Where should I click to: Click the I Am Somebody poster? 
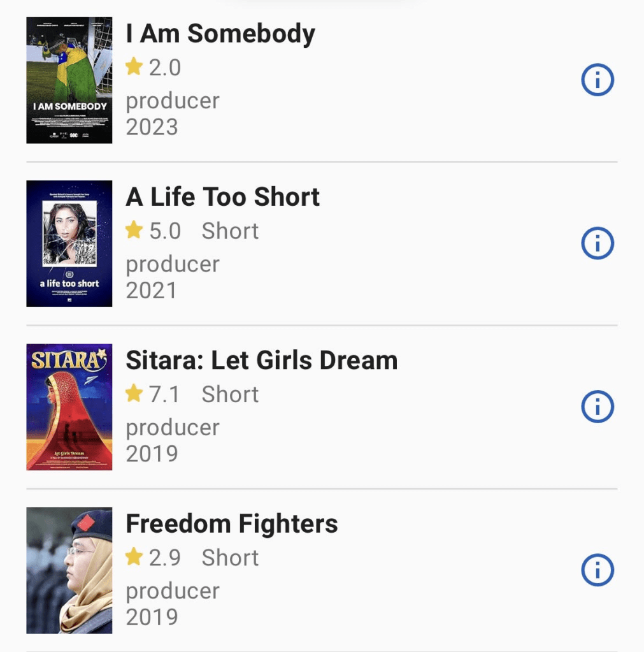(x=69, y=80)
